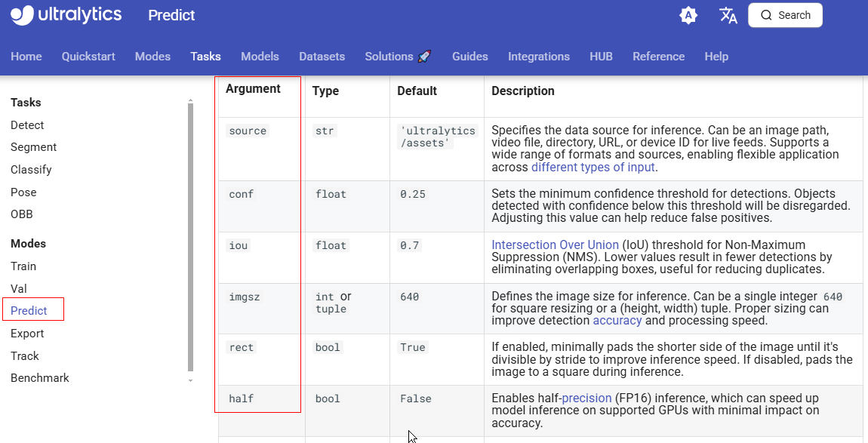Open Track in the sidebar
The image size is (868, 443).
coord(25,356)
